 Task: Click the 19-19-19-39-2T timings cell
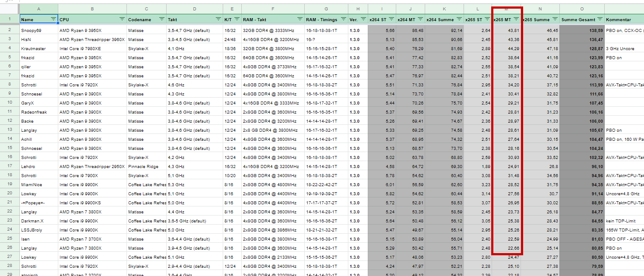[x=326, y=194]
